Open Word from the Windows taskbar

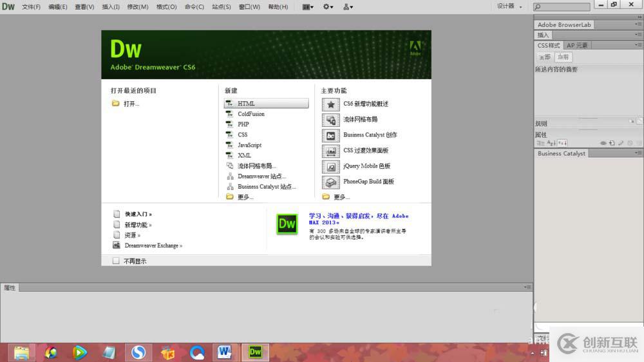point(225,352)
